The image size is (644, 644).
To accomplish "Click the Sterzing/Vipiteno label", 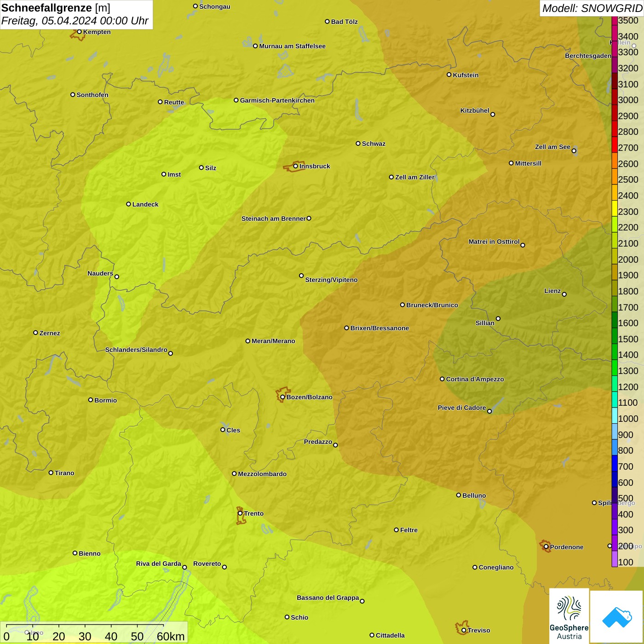I will (331, 280).
